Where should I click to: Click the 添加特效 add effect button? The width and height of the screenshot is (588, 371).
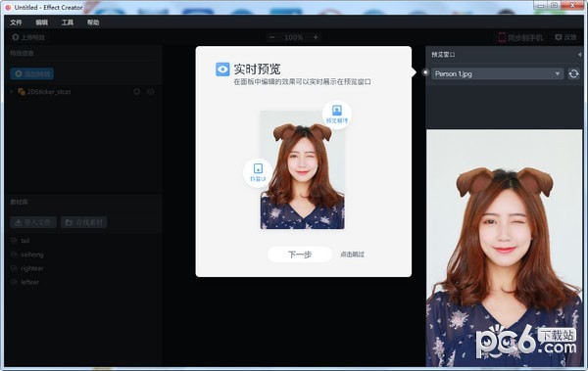click(x=32, y=73)
